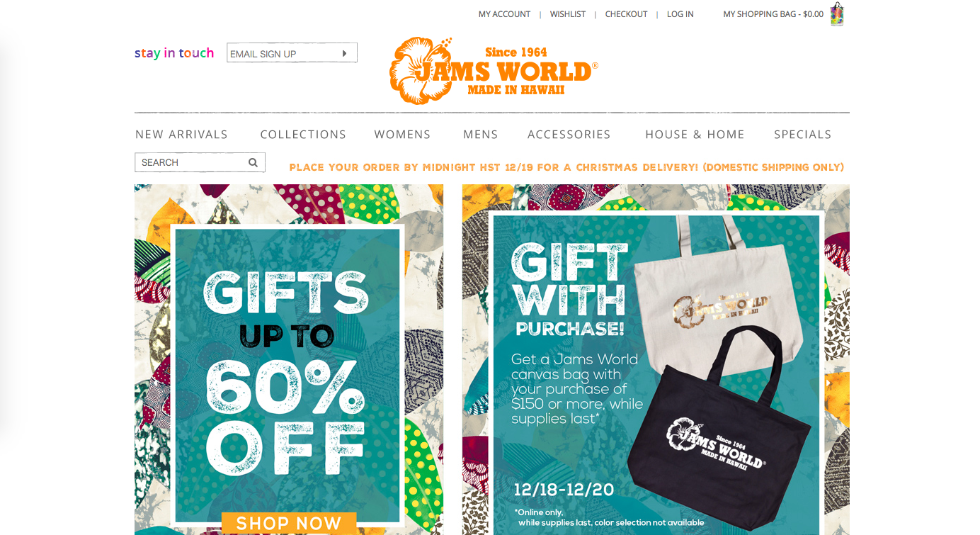Click the Shop Now button

tap(289, 523)
